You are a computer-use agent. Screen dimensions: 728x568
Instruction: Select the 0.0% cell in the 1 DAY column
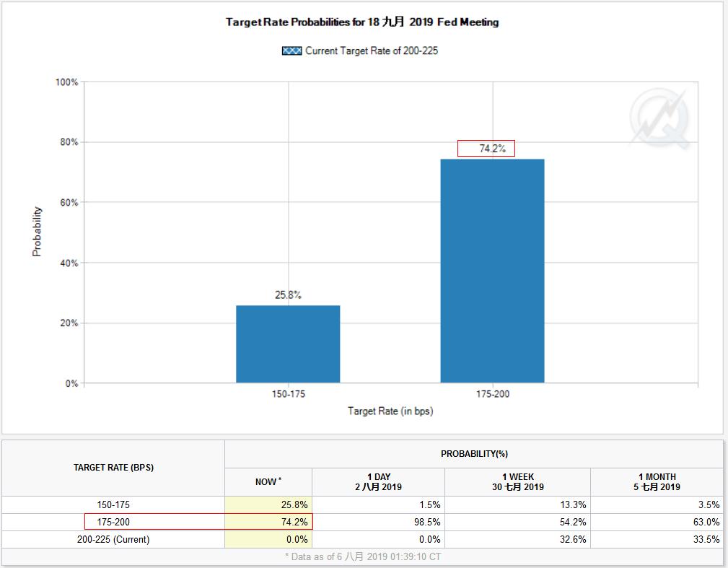pyautogui.click(x=378, y=540)
